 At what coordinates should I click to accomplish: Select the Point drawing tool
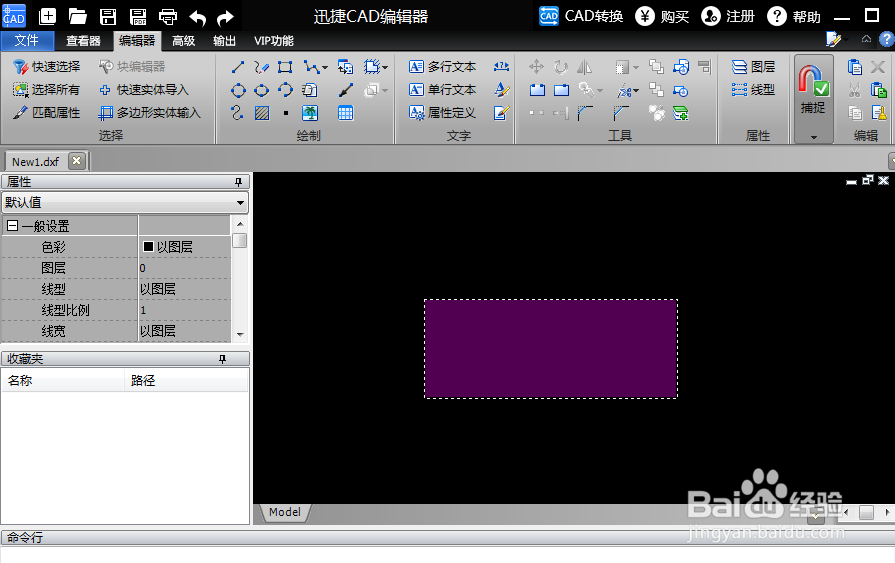285,113
